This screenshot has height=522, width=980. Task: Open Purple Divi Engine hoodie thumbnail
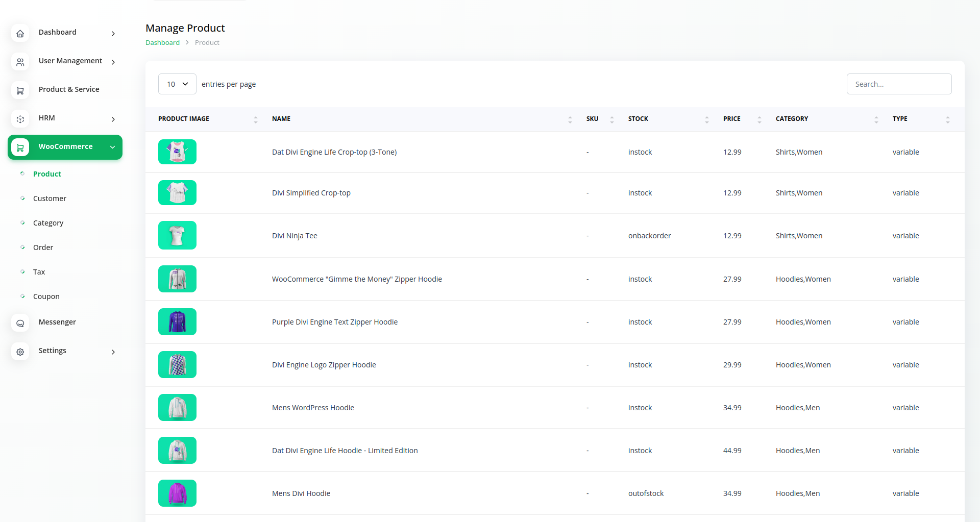(x=177, y=322)
